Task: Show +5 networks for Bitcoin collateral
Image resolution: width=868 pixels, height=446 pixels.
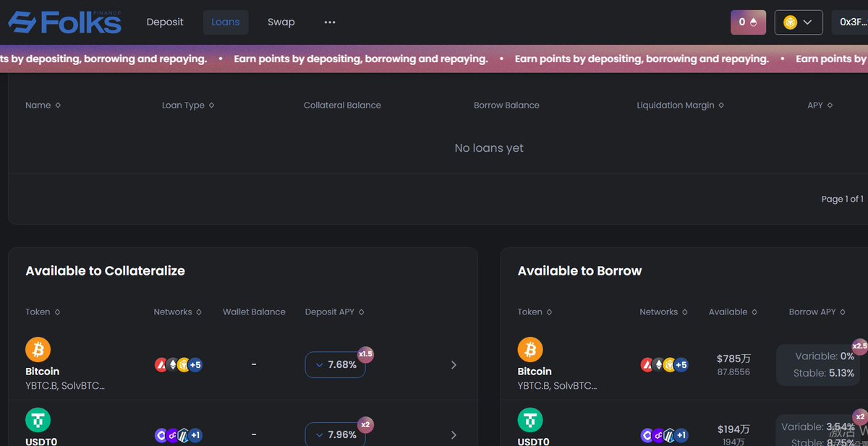Action: click(x=195, y=365)
